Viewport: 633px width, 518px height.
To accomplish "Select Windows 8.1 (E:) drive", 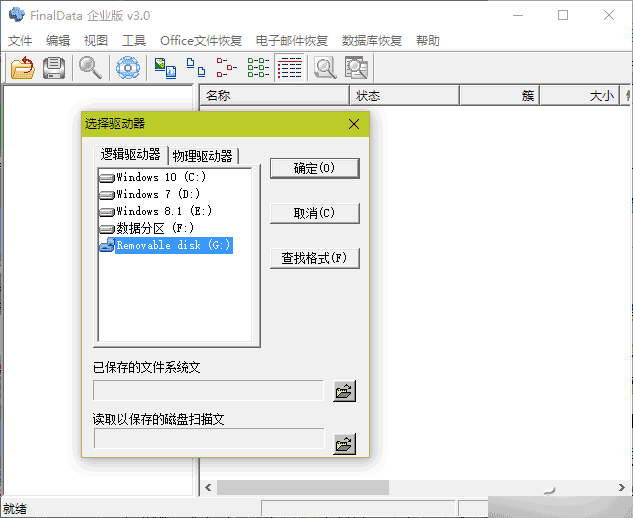I will pos(156,211).
